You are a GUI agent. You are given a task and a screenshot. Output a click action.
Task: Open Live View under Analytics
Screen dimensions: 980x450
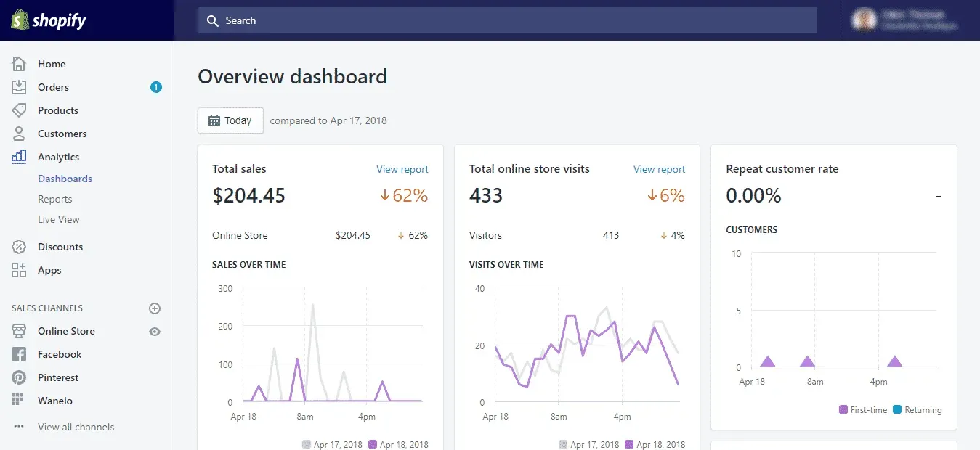(58, 219)
